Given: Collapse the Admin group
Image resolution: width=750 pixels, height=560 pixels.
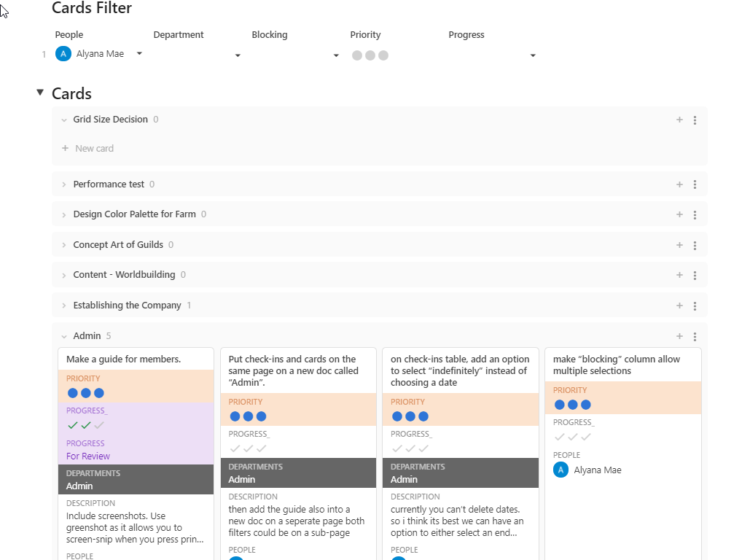Looking at the screenshot, I should click(x=64, y=336).
